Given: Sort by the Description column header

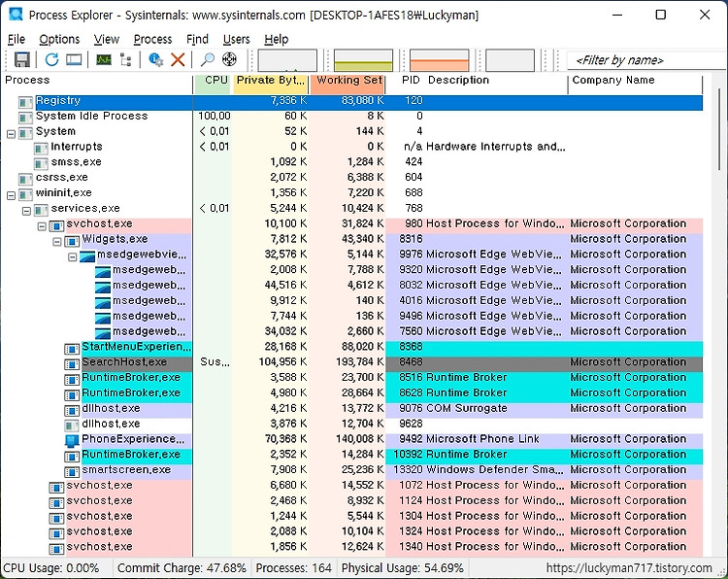Looking at the screenshot, I should pos(496,81).
